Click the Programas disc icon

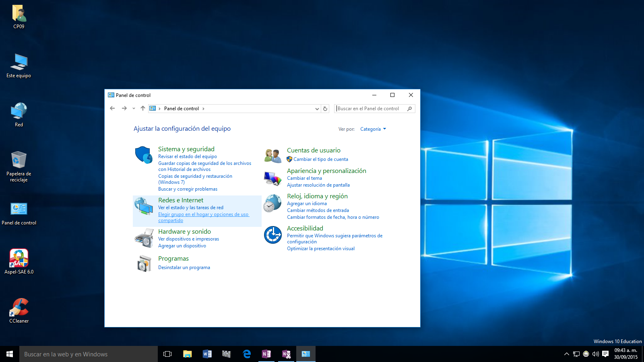coord(144,263)
